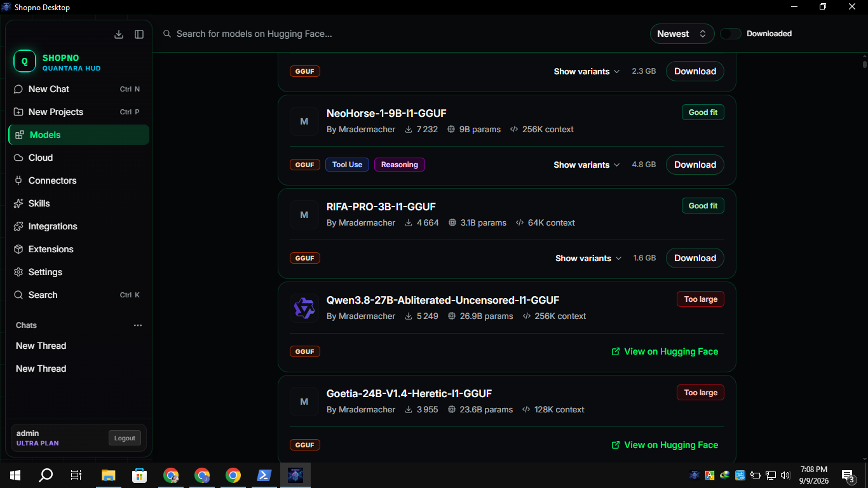Image resolution: width=868 pixels, height=488 pixels.
Task: Click the downloads icon above the sidebar
Action: 119,34
